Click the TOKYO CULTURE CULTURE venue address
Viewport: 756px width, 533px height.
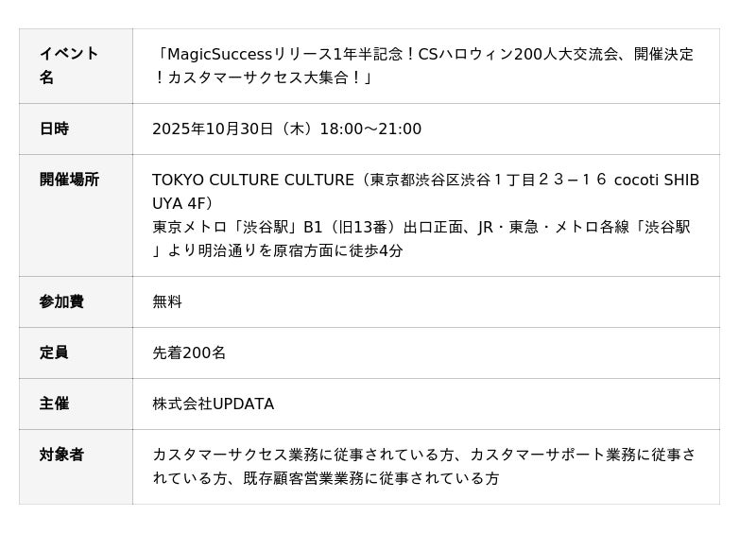tap(426, 192)
